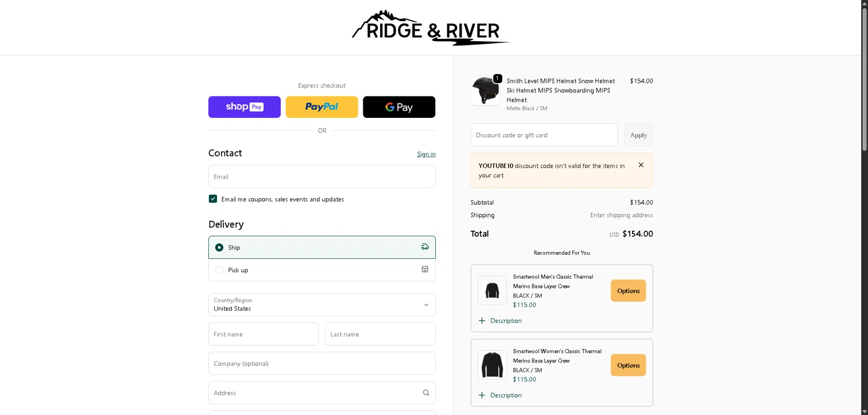This screenshot has width=868, height=415.
Task: Click the Smartwool Women's Classic Thermal title
Action: click(557, 356)
